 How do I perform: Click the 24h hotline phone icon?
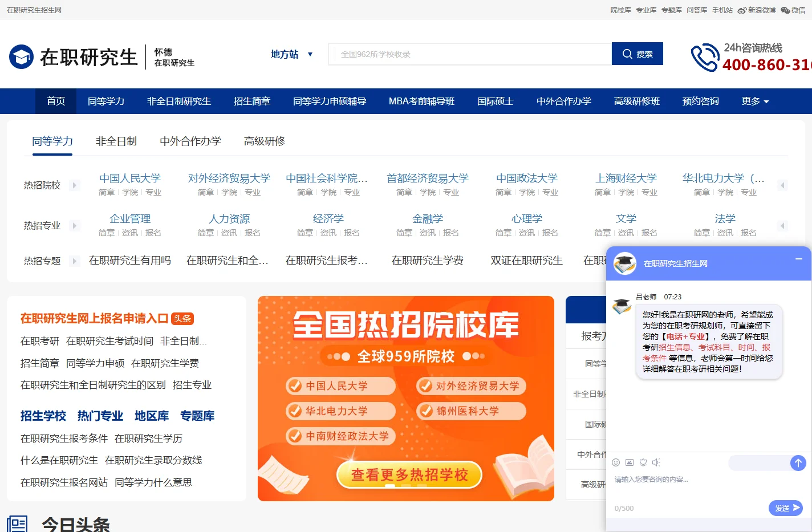[705, 58]
